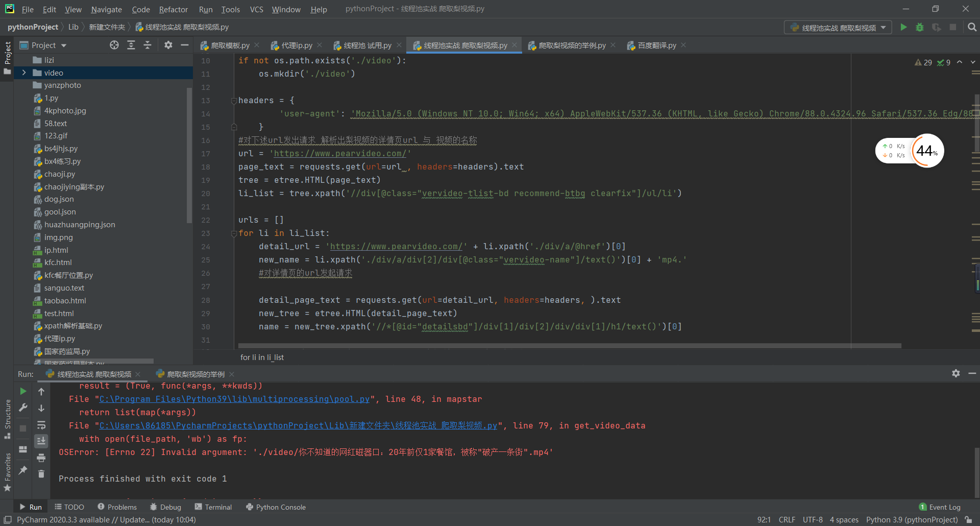Open the Terminal tool window
Screen dimensions: 980x526
click(x=213, y=507)
